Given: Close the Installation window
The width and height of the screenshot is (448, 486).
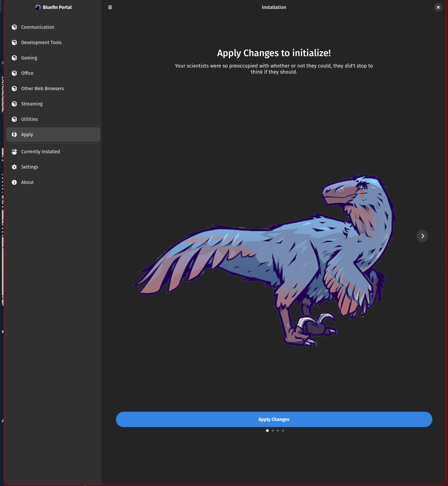Looking at the screenshot, I should click(x=438, y=7).
